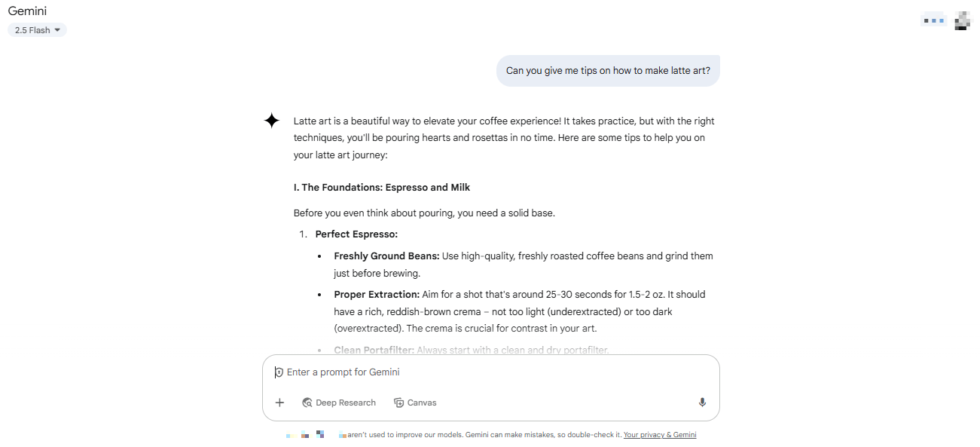
Task: Open the pixelated account avatar
Action: (962, 21)
